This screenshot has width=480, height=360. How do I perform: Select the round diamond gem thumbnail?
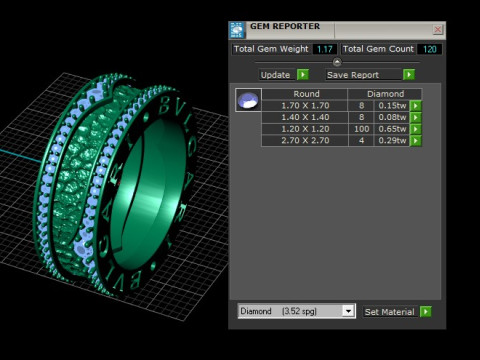pos(248,100)
